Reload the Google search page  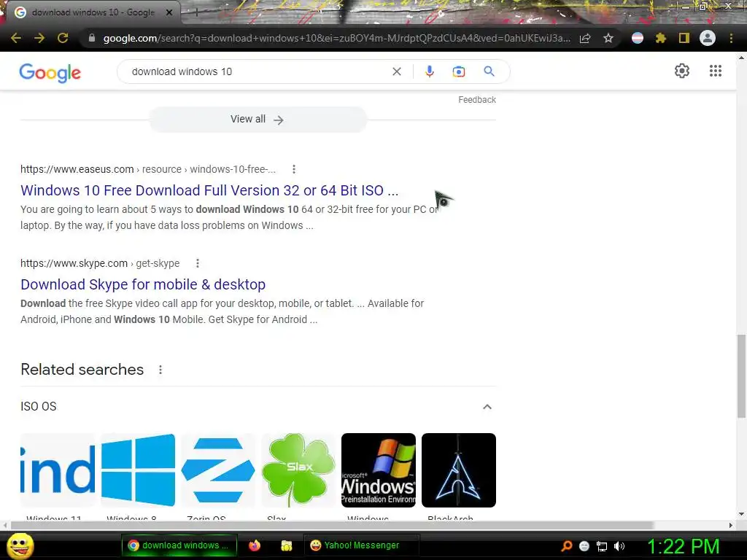[63, 38]
